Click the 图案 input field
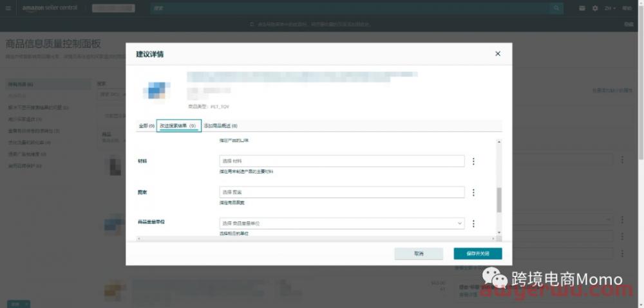 341,192
